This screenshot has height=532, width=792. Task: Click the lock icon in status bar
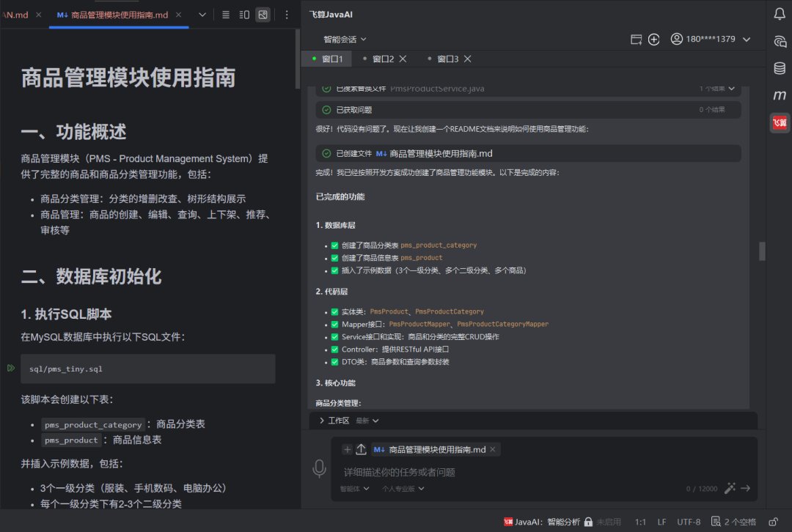click(x=588, y=522)
